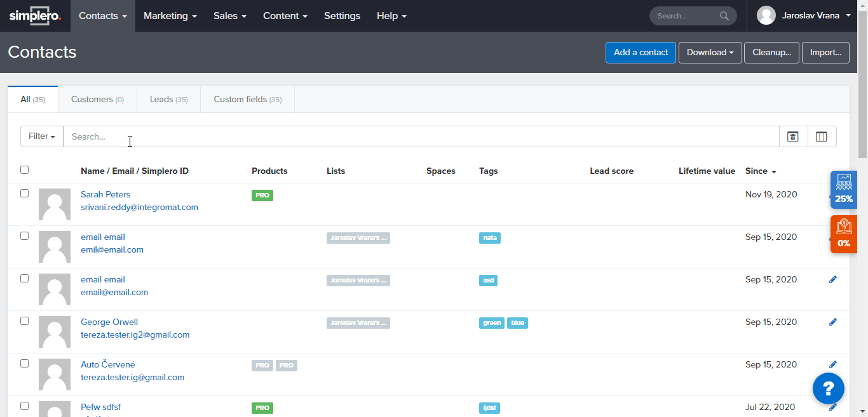Expand the Content menu

[285, 16]
